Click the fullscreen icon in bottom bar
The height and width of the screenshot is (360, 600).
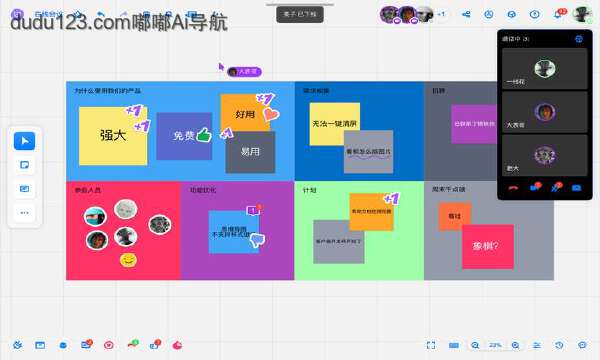click(431, 345)
